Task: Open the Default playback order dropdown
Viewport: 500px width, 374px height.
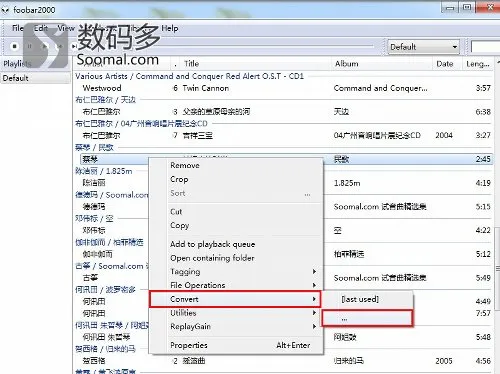Action: (x=423, y=47)
